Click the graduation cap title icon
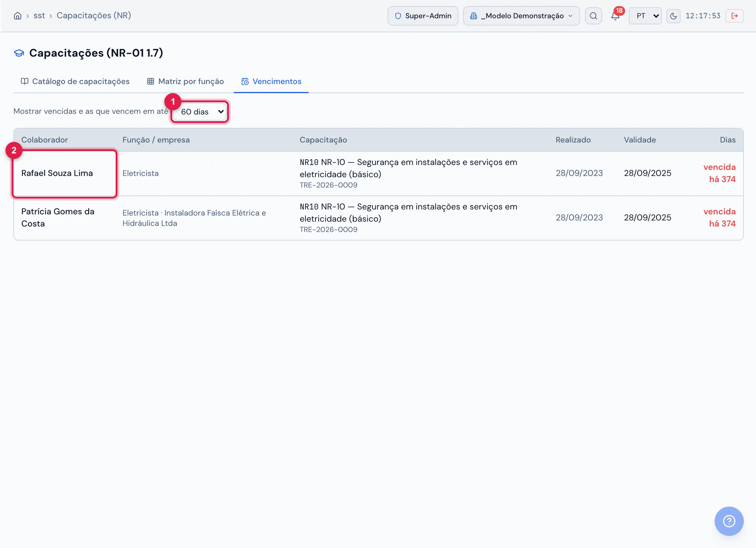The height and width of the screenshot is (548, 756). [19, 53]
